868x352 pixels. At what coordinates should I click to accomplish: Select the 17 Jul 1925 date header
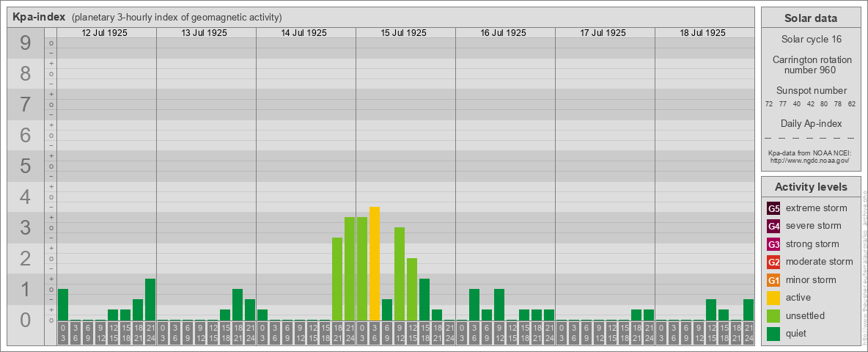603,33
